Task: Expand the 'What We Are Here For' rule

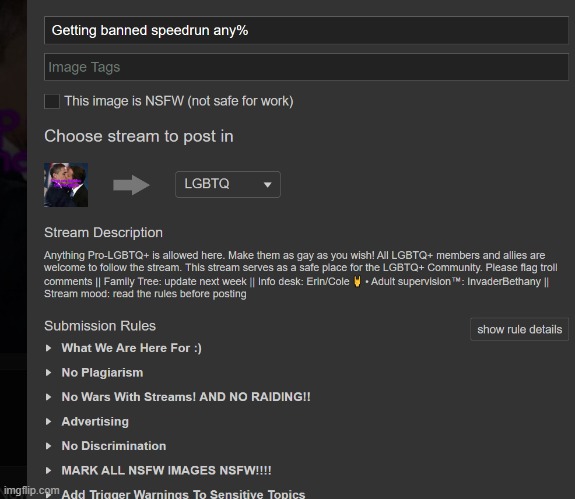Action: pyautogui.click(x=131, y=348)
